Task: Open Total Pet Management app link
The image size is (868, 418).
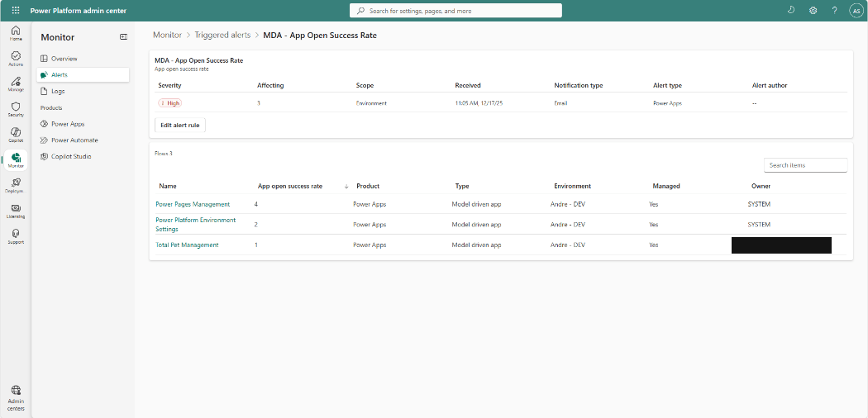Action: [187, 245]
